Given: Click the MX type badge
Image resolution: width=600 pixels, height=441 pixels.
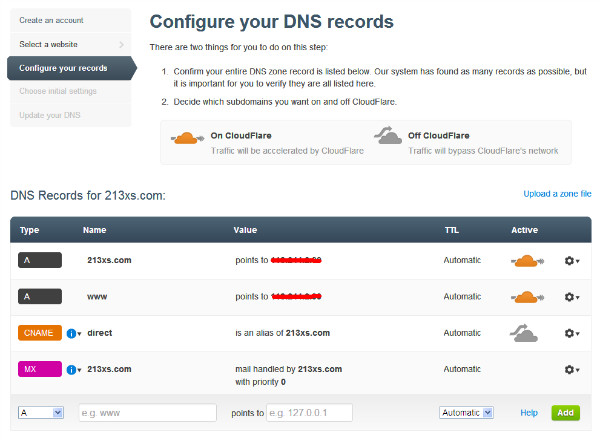Looking at the screenshot, I should click(x=40, y=369).
